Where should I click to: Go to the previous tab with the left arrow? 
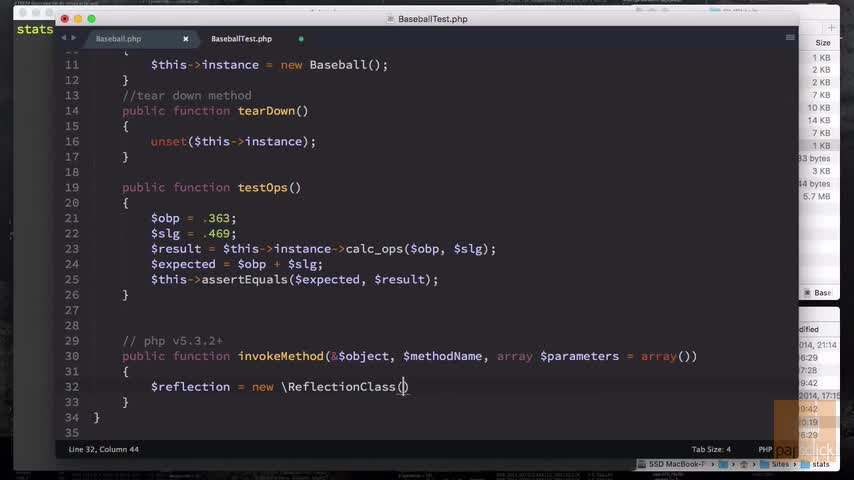[x=64, y=38]
